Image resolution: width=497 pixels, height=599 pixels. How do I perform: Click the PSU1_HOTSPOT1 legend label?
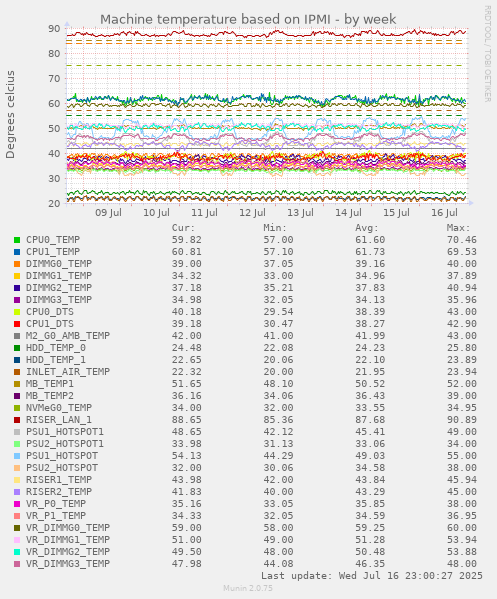[65, 432]
